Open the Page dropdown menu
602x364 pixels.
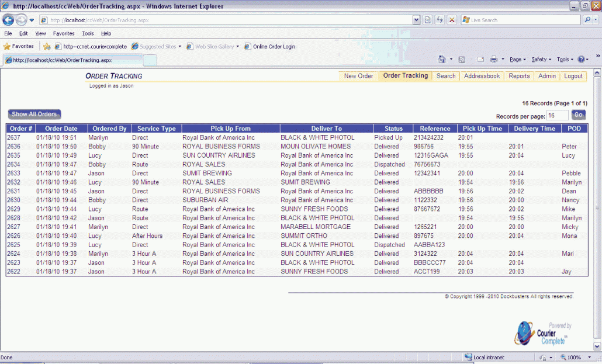[x=517, y=60]
